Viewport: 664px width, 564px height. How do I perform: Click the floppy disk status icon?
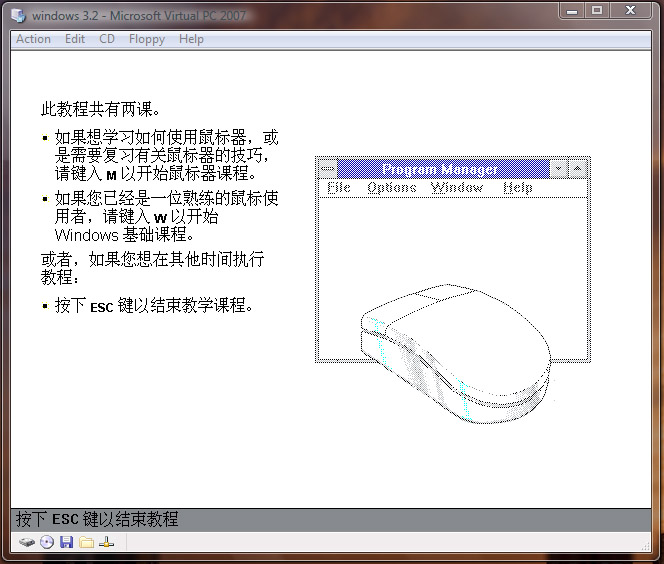click(66, 542)
